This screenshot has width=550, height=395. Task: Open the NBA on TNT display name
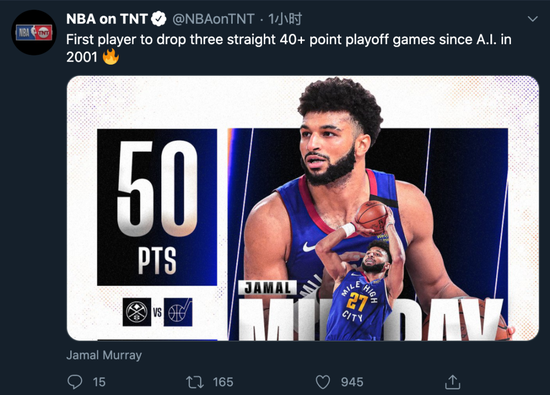(x=107, y=19)
